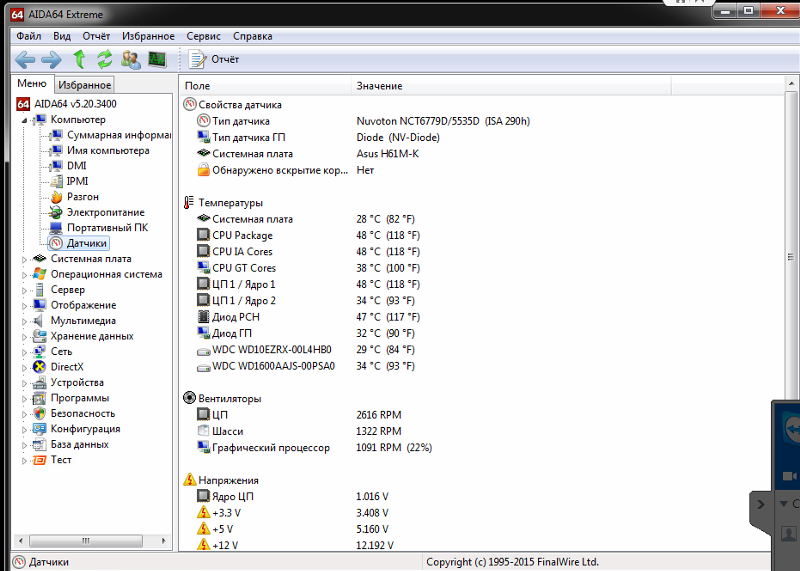Select the WDC WD1600AAJS-00PSA0 row
Screen dimensions: 800x571
pyautogui.click(x=306, y=366)
